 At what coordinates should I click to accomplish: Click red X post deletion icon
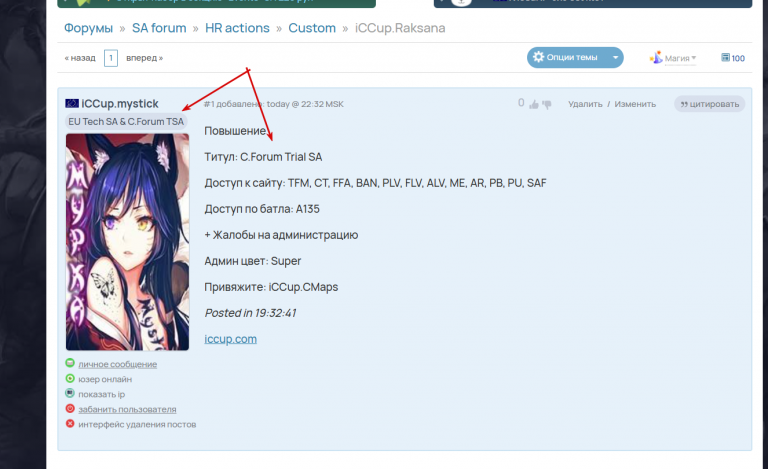pos(70,423)
